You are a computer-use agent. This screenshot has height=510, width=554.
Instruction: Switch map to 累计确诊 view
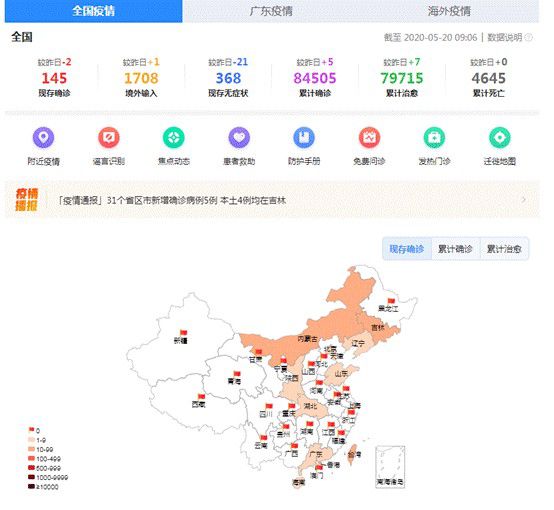(x=456, y=249)
